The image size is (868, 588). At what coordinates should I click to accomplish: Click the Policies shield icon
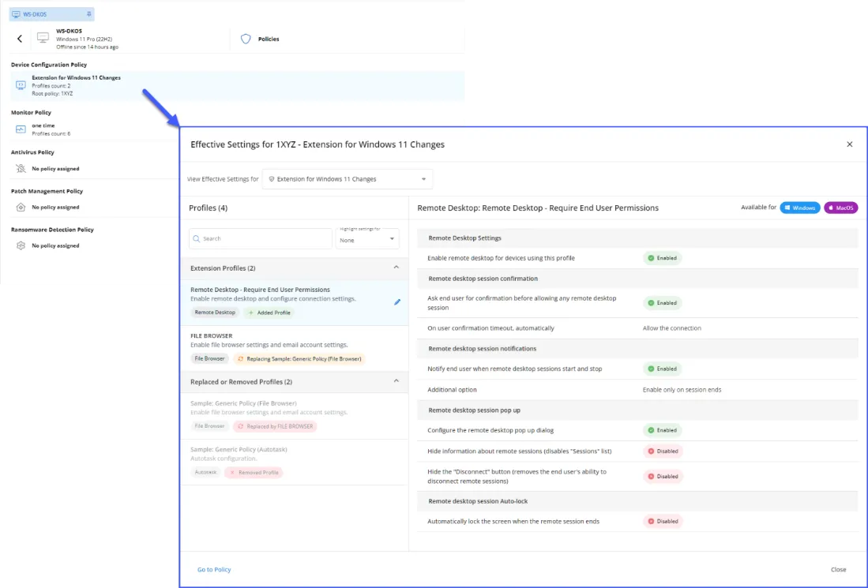point(246,39)
